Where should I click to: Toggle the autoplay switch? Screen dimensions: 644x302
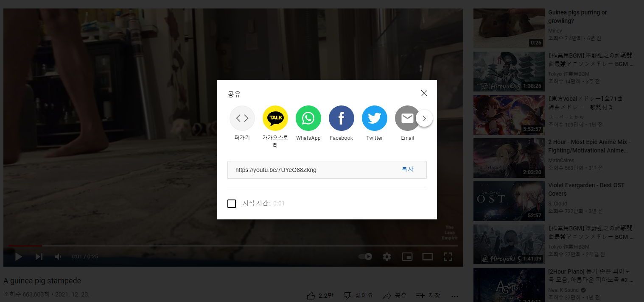click(x=365, y=257)
